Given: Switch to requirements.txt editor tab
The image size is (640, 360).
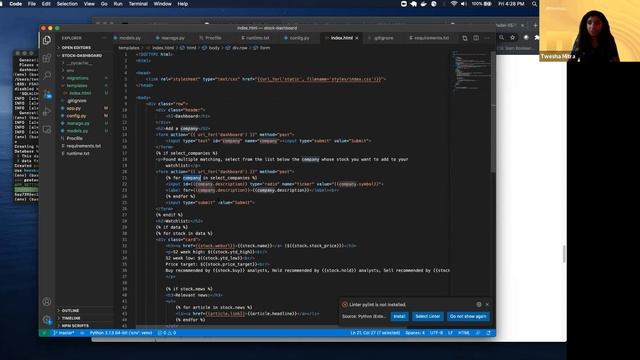Looking at the screenshot, I should coord(431,38).
